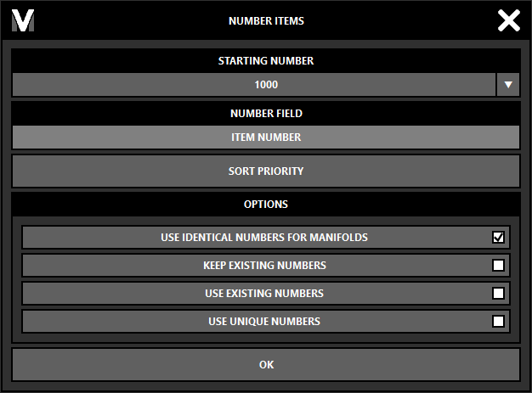This screenshot has width=532, height=393.
Task: Close the Number Items dialog
Action: pos(508,21)
